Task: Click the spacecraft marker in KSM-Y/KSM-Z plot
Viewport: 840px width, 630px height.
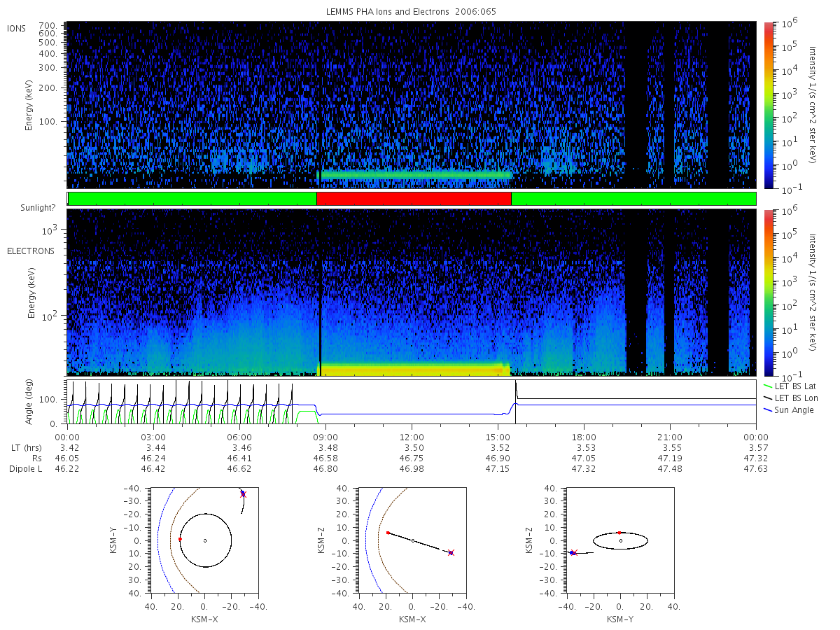Action: coord(573,553)
